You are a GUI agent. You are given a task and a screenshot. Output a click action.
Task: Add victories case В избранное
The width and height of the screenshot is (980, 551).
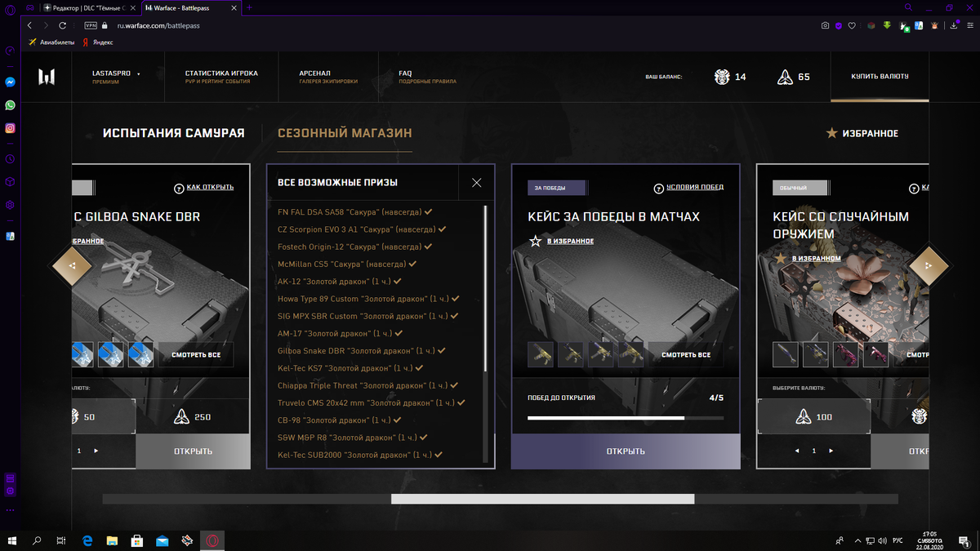click(x=570, y=241)
